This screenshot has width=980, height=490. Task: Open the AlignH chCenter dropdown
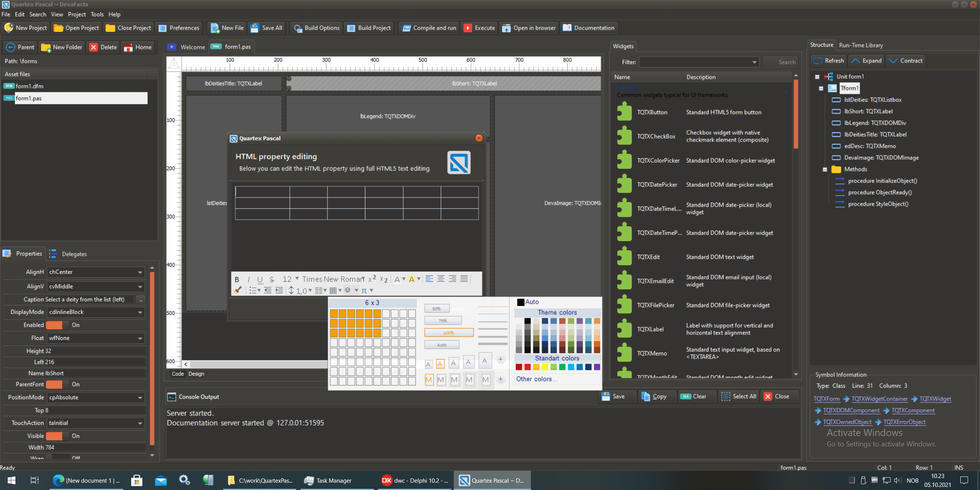[x=140, y=272]
